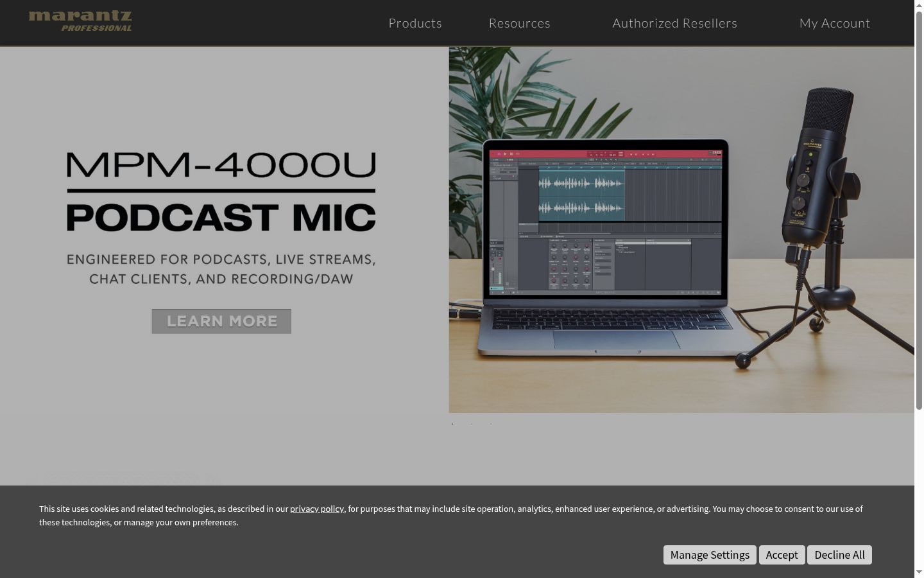Click the PODCAST MIC headline
924x578 pixels.
pyautogui.click(x=221, y=217)
